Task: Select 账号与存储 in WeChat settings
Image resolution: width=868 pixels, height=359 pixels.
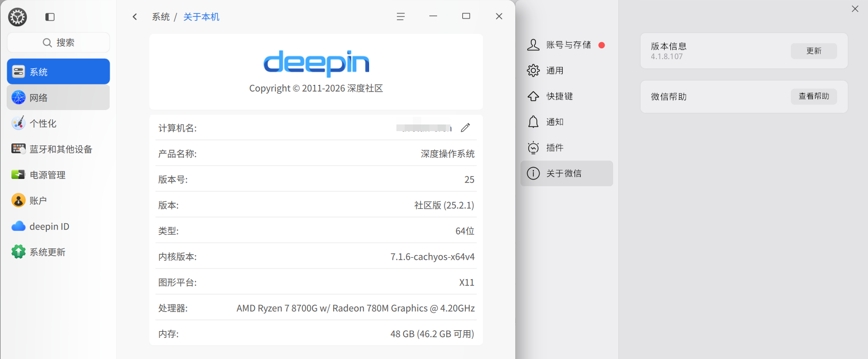Action: point(566,45)
